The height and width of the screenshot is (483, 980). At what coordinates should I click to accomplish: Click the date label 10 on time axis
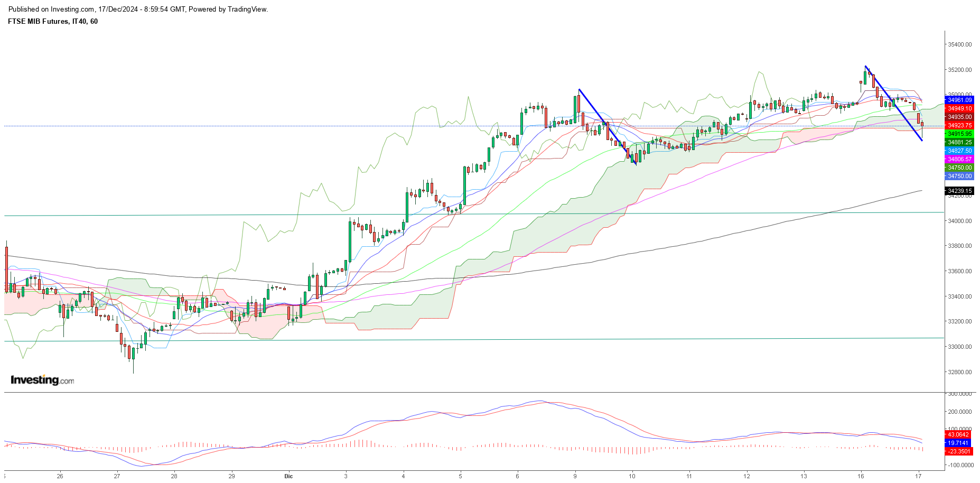coord(632,476)
